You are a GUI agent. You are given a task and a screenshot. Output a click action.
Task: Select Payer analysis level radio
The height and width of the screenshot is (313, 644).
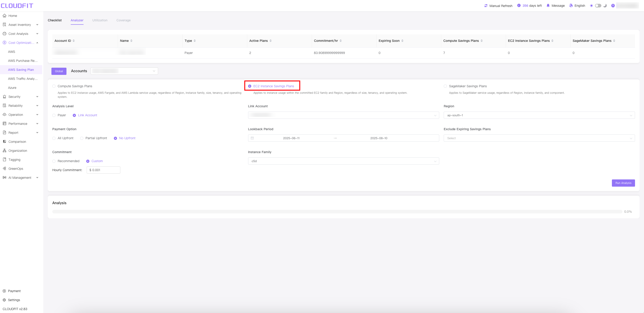click(54, 115)
